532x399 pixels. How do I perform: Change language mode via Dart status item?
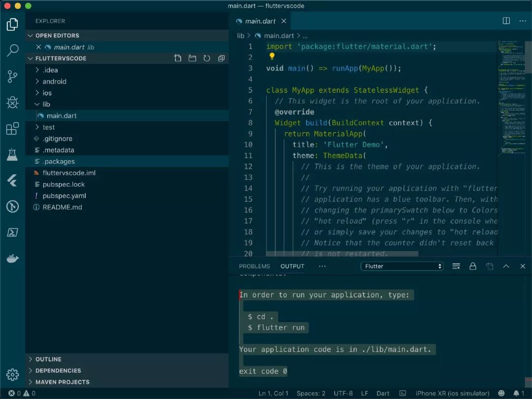(383, 393)
